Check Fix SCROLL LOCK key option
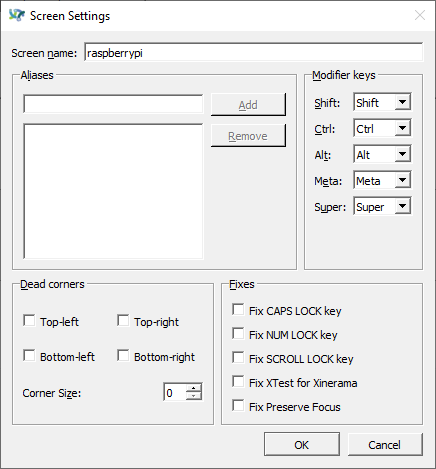The width and height of the screenshot is (436, 469). point(238,358)
